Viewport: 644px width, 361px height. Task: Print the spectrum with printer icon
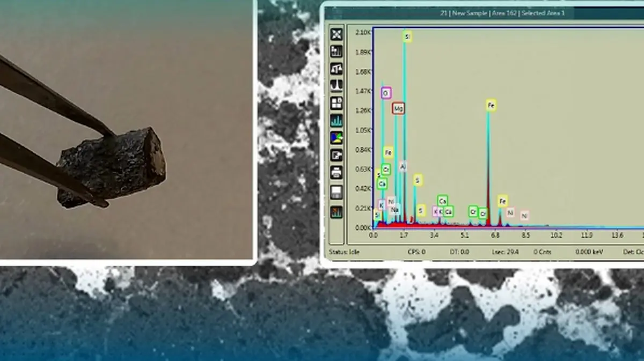click(336, 173)
